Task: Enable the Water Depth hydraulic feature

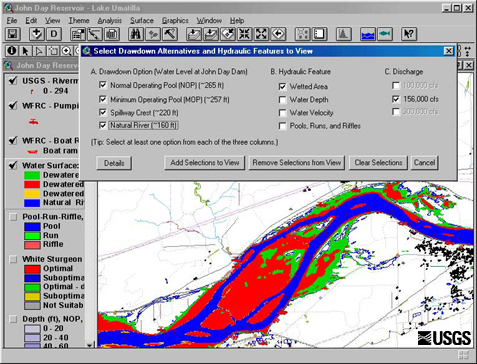Action: coord(282,100)
